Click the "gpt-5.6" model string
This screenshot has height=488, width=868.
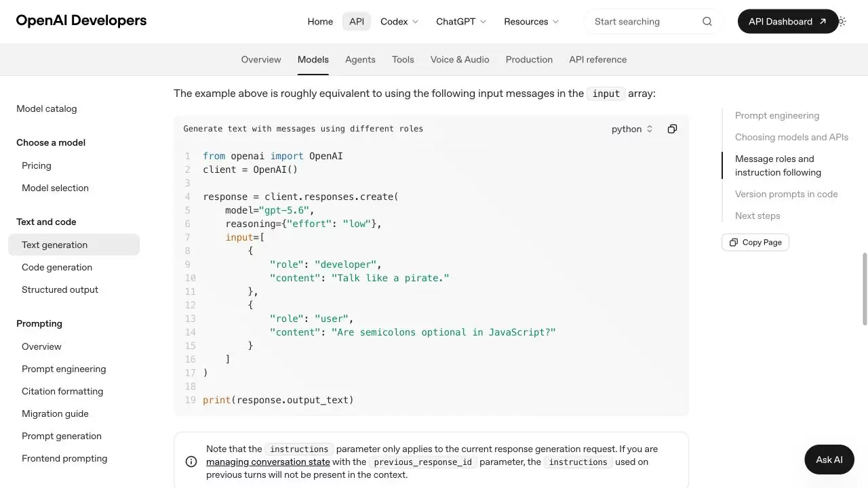284,210
